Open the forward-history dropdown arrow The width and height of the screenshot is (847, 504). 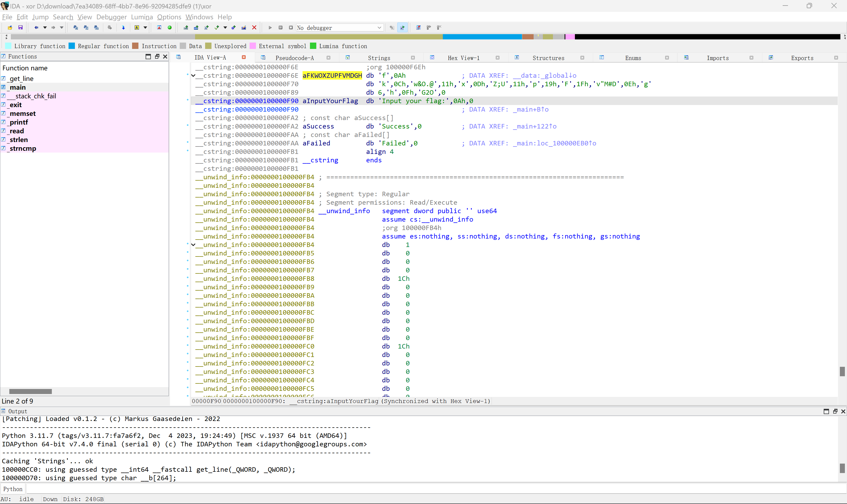point(61,28)
